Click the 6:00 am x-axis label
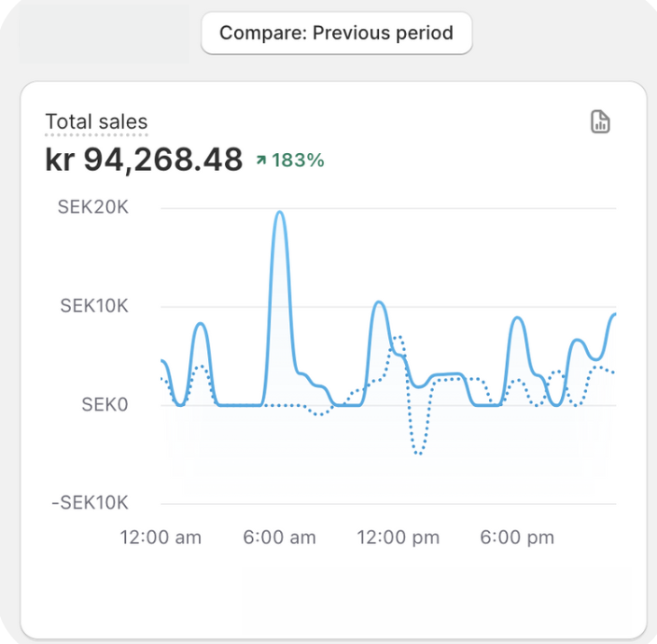The height and width of the screenshot is (644, 657). tap(279, 538)
